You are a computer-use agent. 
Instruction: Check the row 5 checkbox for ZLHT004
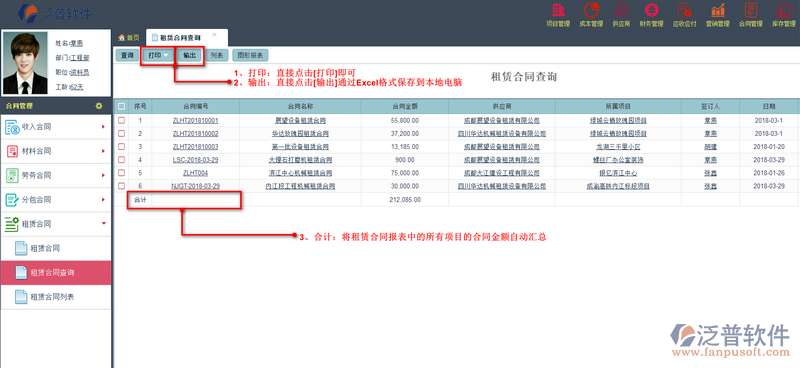121,173
